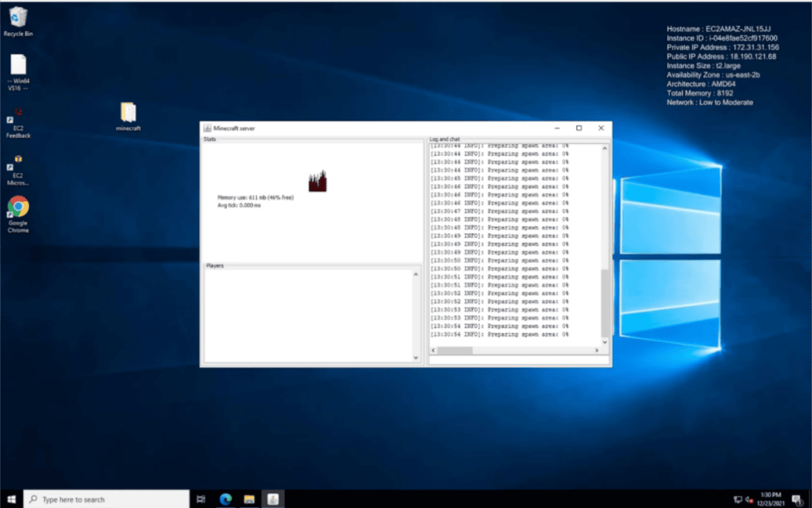Select the minecraft folder on the desktop

point(128,116)
